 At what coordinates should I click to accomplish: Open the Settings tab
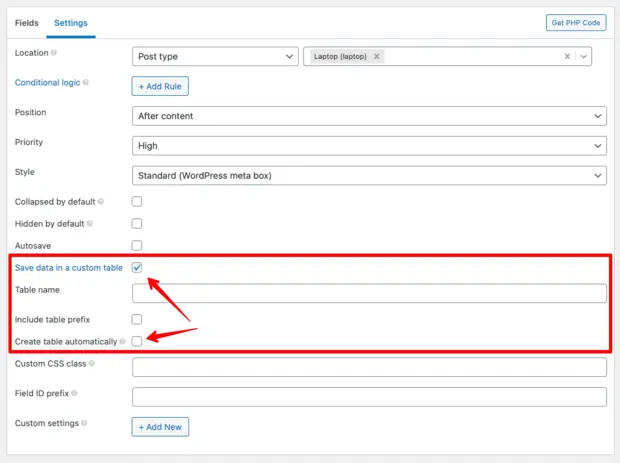pos(71,23)
